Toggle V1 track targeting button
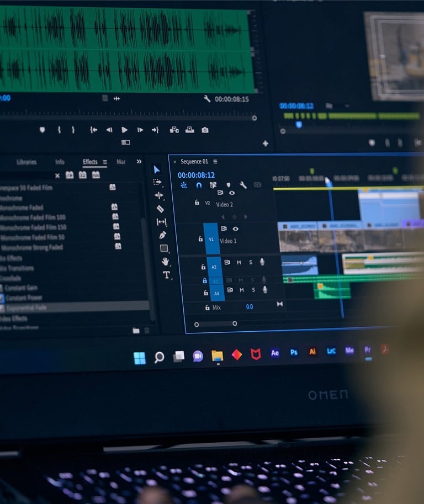The width and height of the screenshot is (424, 504). [211, 239]
